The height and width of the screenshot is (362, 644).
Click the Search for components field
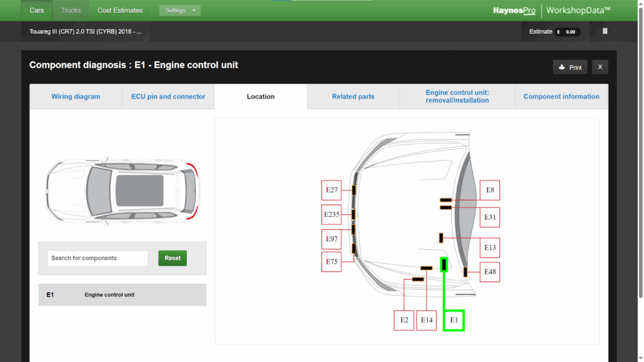tap(97, 258)
